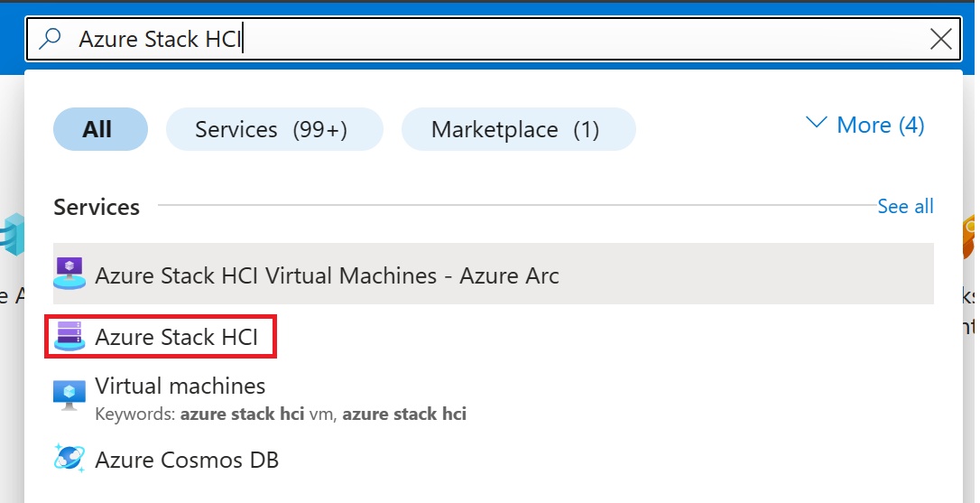Click the Azure Stack HCI search field
The width and height of the screenshot is (980, 503).
pyautogui.click(x=493, y=39)
